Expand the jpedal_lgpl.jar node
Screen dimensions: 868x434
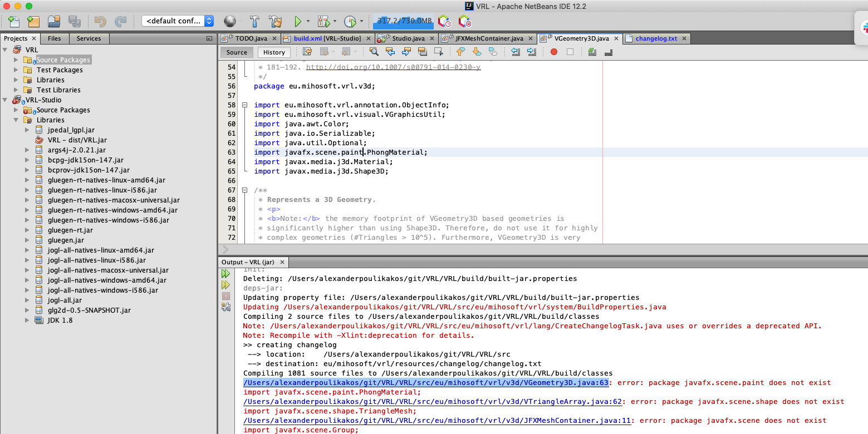[27, 130]
